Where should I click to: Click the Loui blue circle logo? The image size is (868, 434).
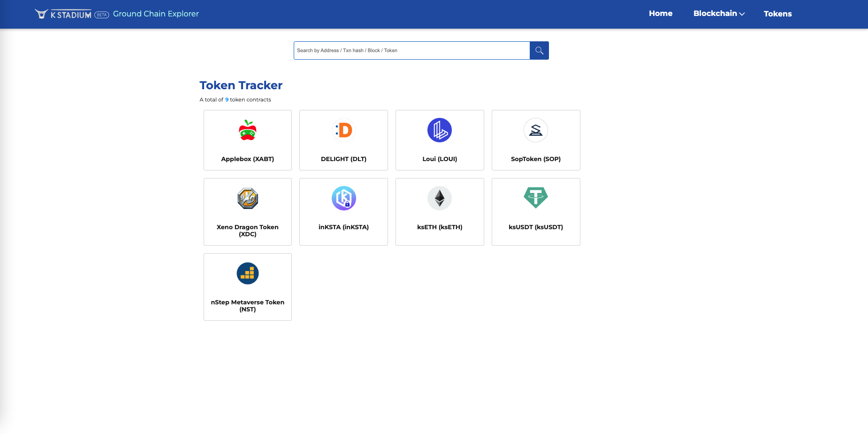[x=440, y=130]
